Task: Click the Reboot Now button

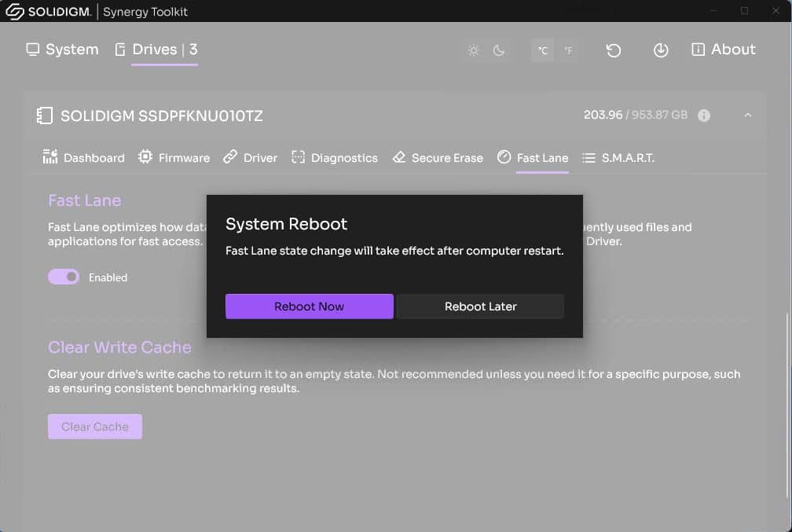Action: tap(309, 306)
